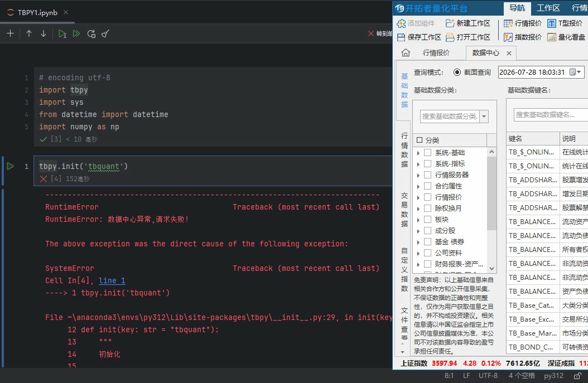Screen dimensions: 588x383
Task: Click the "4 个空格" indent status item
Action: 522,376
